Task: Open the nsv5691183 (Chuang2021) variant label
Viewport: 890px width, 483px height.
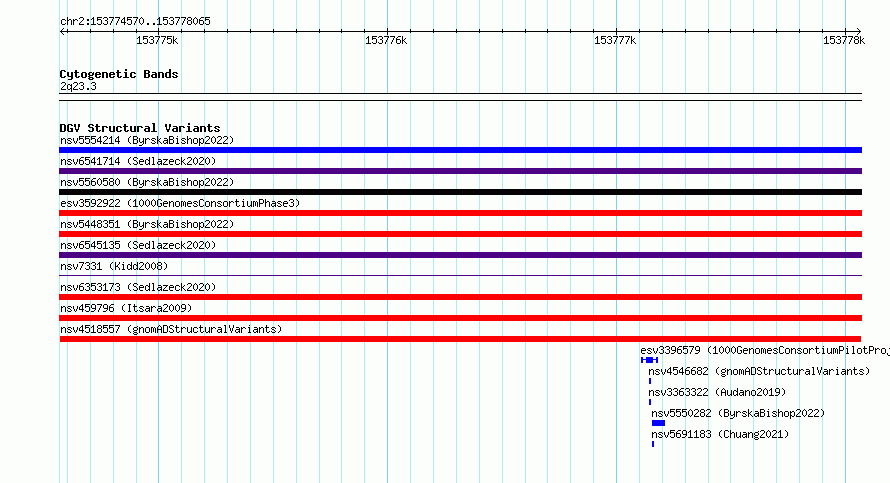Action: [x=720, y=434]
